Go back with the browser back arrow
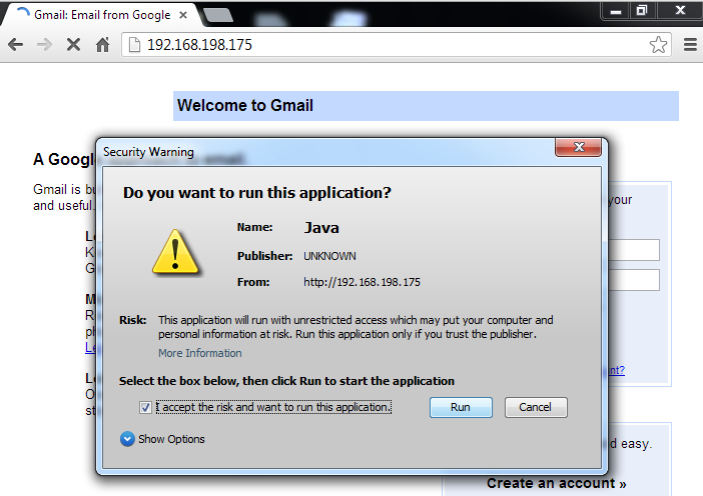The image size is (703, 496). (x=15, y=44)
